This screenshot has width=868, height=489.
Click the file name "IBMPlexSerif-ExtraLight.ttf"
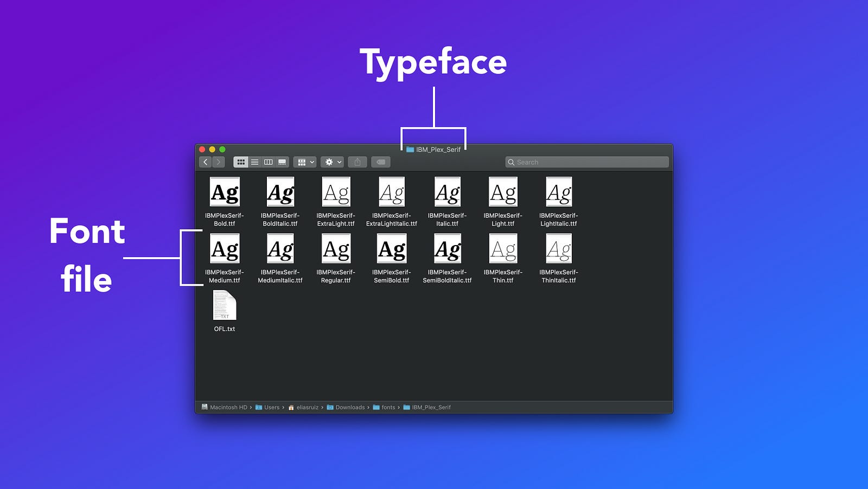pyautogui.click(x=336, y=220)
